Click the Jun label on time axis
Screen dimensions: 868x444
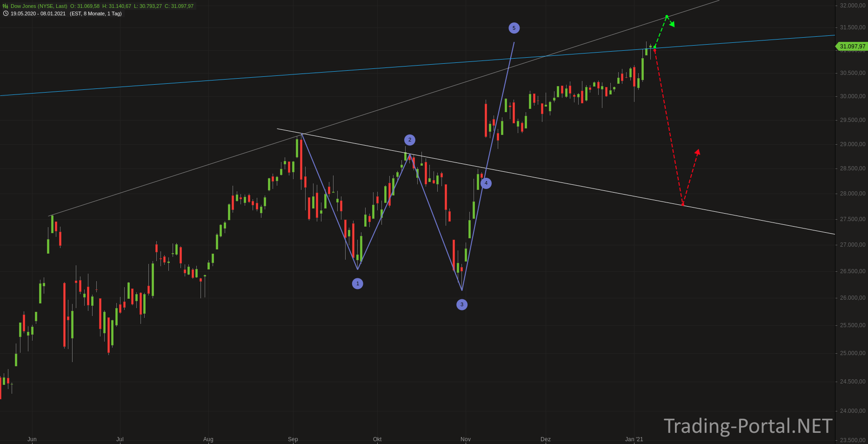32,439
